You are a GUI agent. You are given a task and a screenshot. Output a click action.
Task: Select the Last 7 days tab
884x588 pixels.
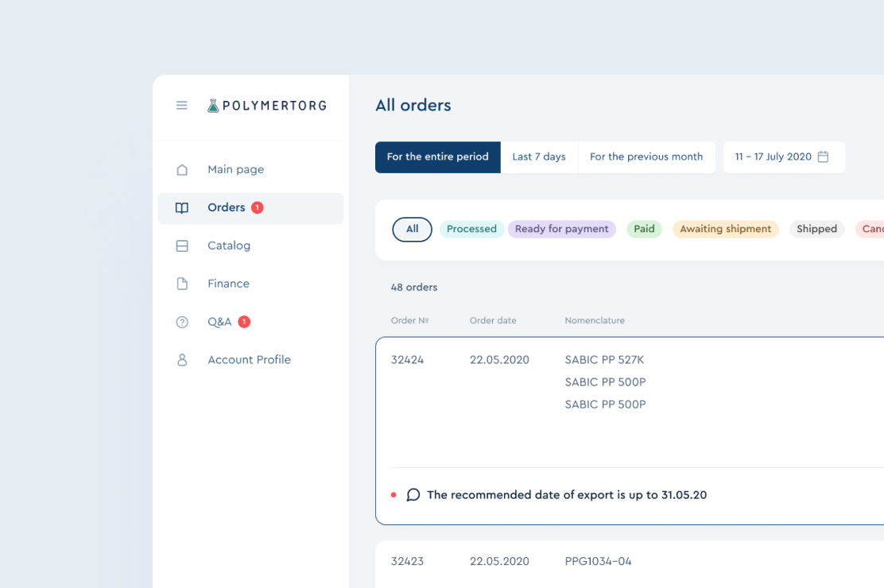coord(539,157)
